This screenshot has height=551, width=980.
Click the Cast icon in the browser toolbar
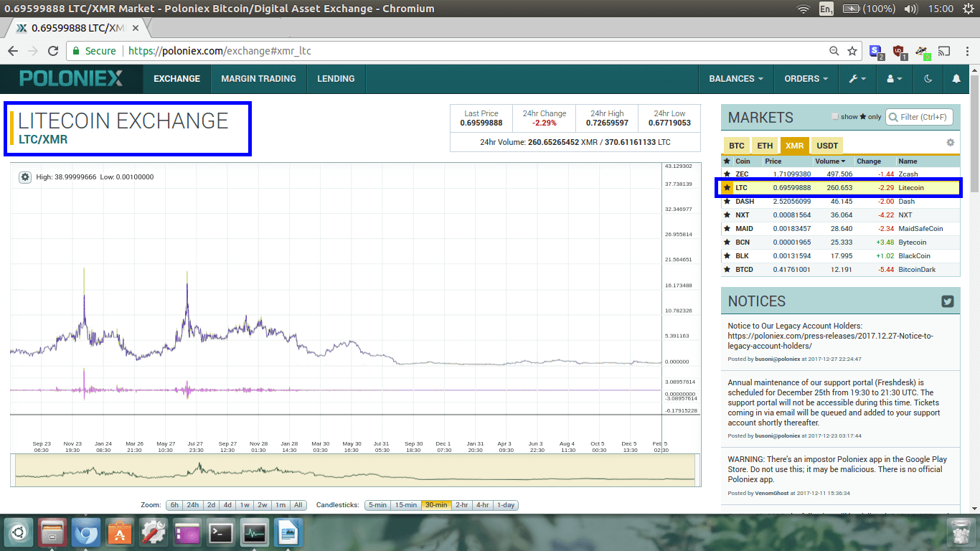pyautogui.click(x=944, y=51)
